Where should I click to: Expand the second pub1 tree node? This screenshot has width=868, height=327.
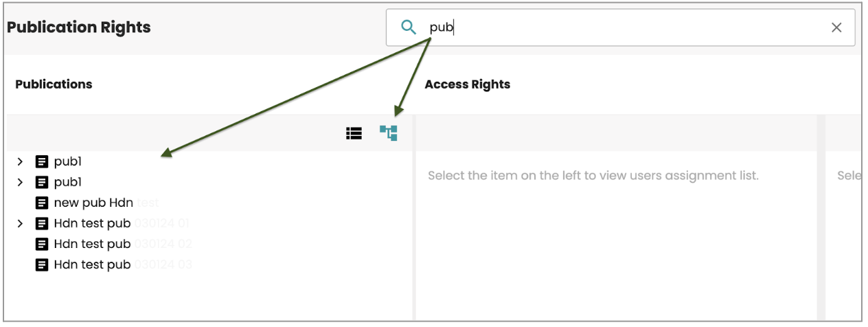(20, 183)
